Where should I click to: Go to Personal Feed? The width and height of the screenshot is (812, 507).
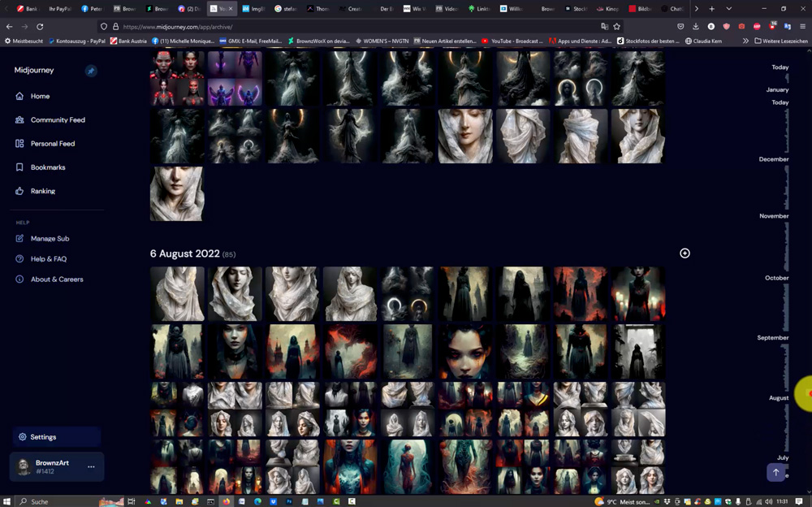(x=52, y=143)
